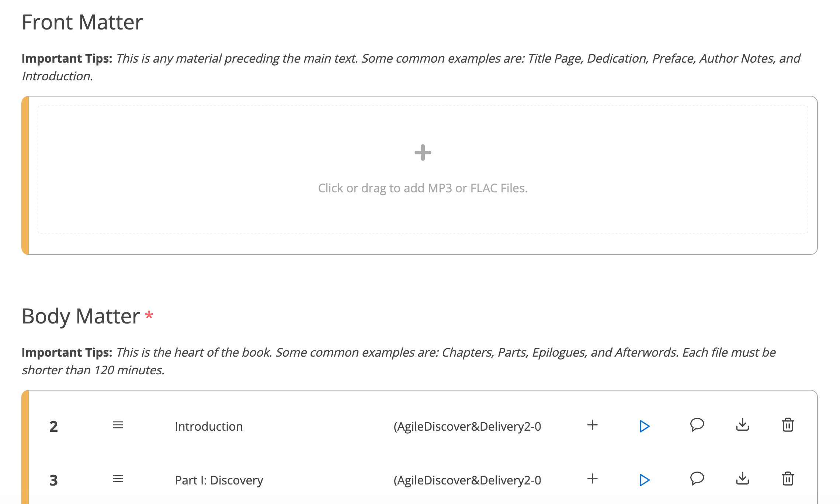Click 'Click or drag to add MP3' text
Viewport: 840px width, 504px height.
(x=423, y=188)
